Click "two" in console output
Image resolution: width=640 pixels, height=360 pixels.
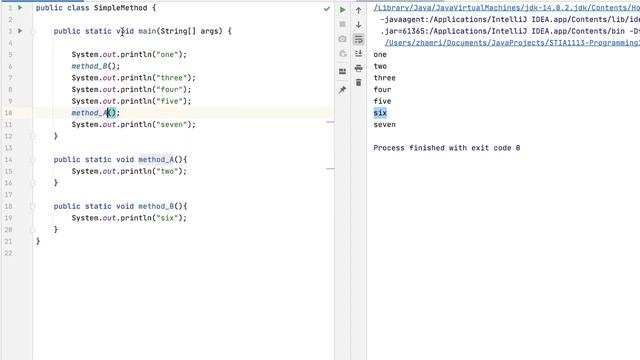click(380, 66)
